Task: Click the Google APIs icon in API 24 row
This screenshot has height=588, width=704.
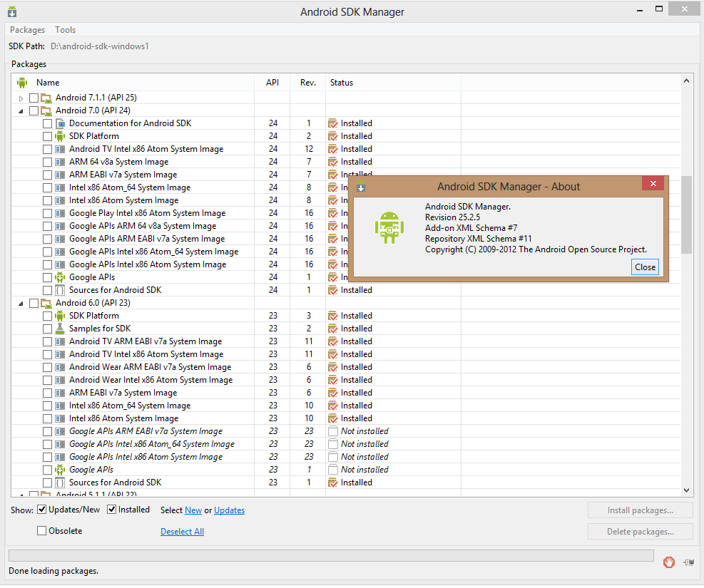Action: pyautogui.click(x=60, y=278)
